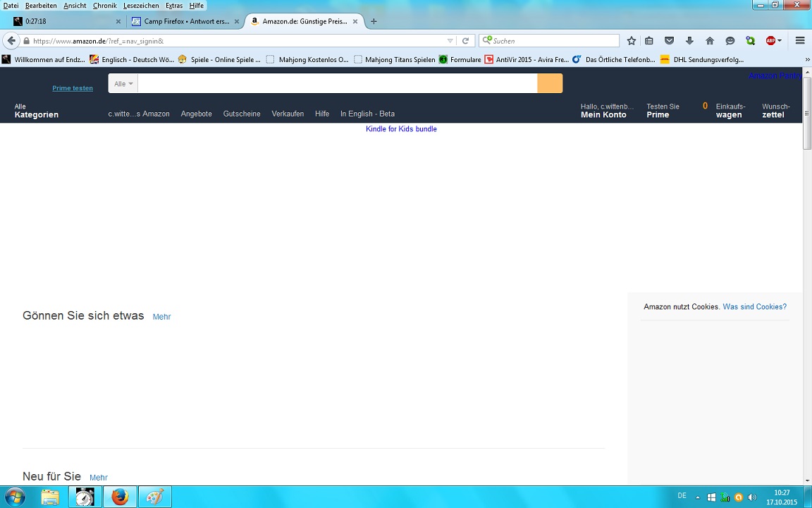The width and height of the screenshot is (812, 508).
Task: Click the Windows 10 upgrade tray icon
Action: pos(711,497)
